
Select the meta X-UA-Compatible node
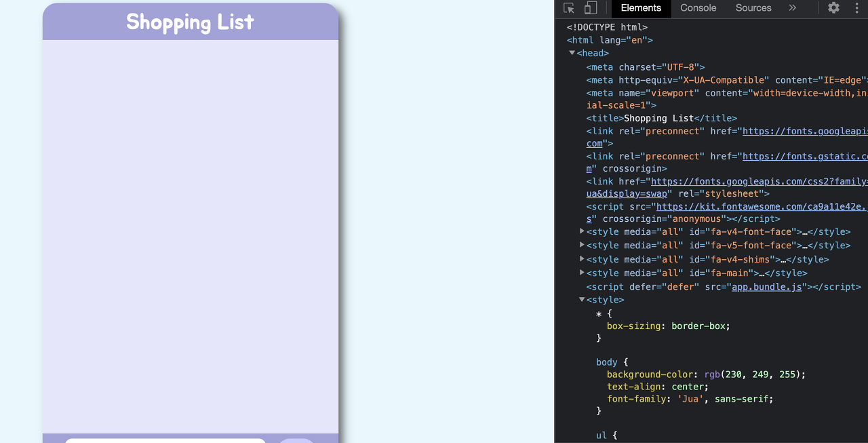click(x=727, y=80)
